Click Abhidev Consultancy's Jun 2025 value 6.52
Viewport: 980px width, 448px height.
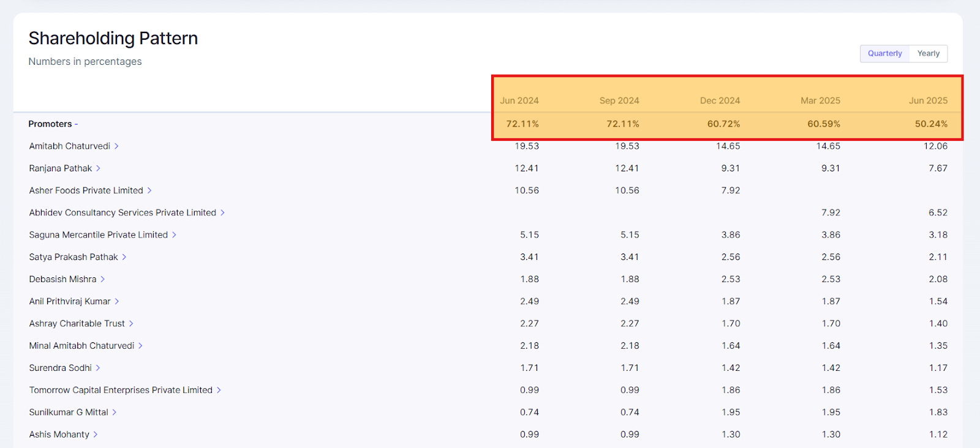click(938, 212)
